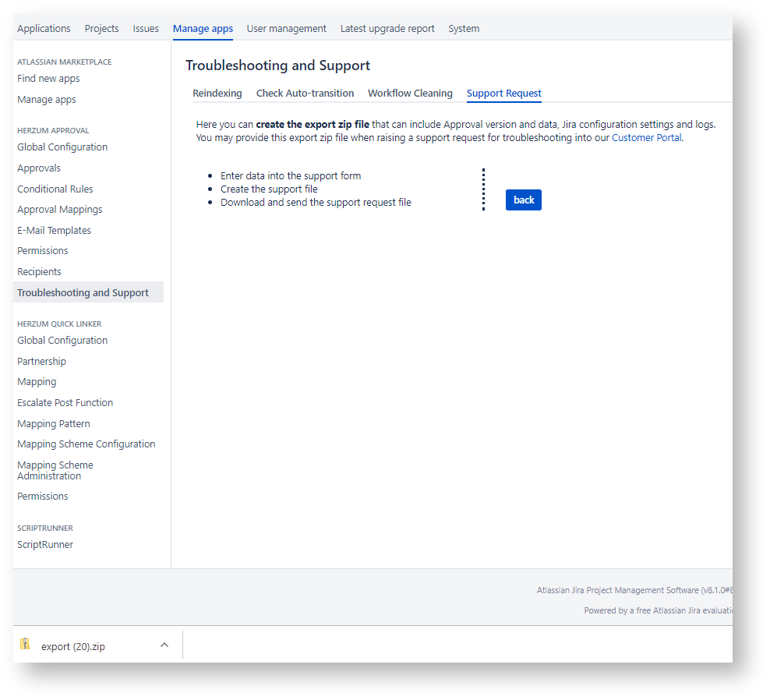Open ScriptRunner in the sidebar
Viewport: 770px width, 700px height.
45,545
